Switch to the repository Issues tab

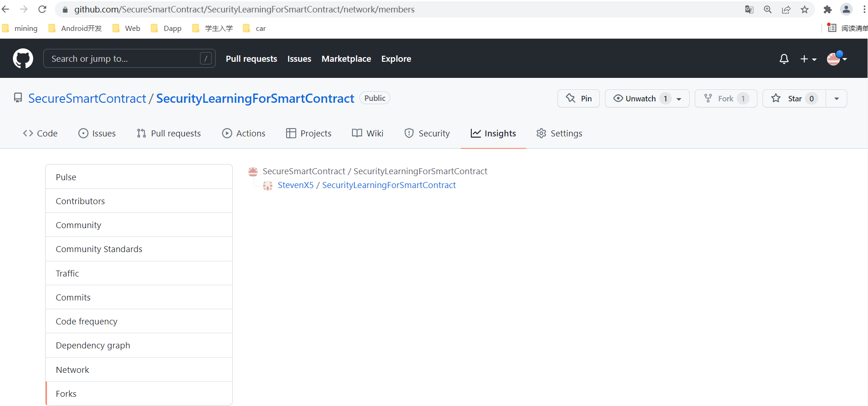coord(97,133)
